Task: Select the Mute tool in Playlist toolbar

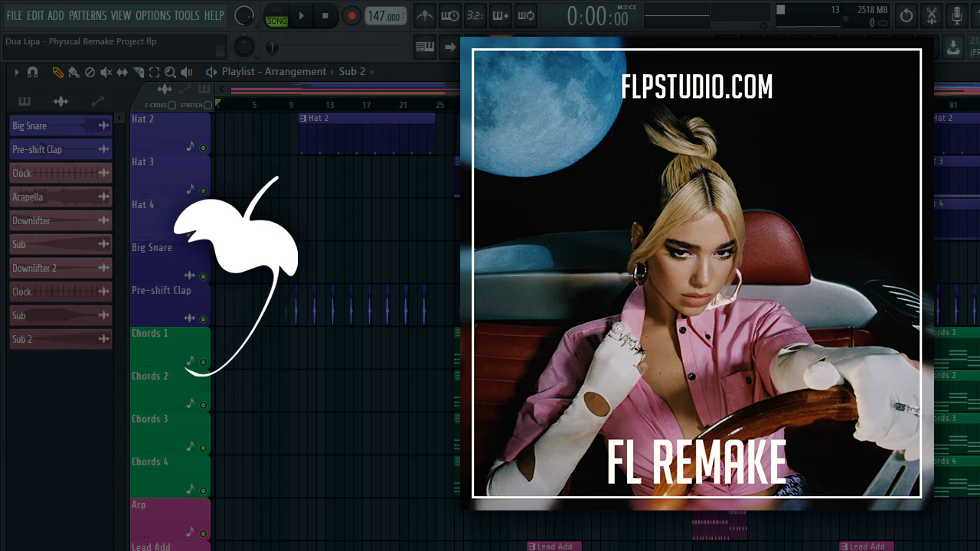Action: [x=106, y=72]
